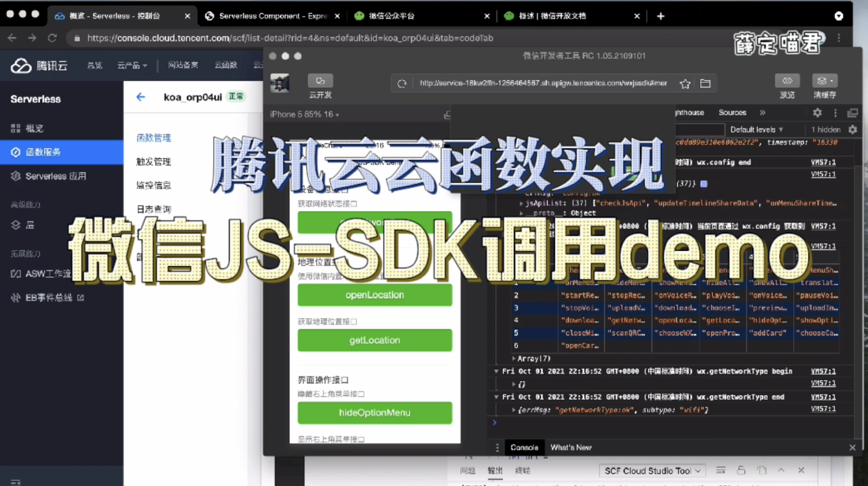Select the Console drawer tab

coord(524,448)
